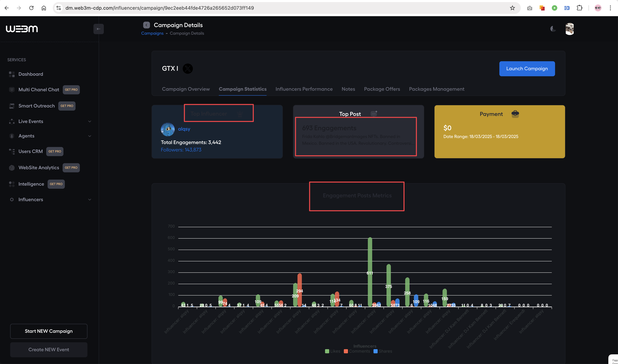The height and width of the screenshot is (364, 618).
Task: Toggle the Likes legend in the chart
Action: tap(333, 351)
